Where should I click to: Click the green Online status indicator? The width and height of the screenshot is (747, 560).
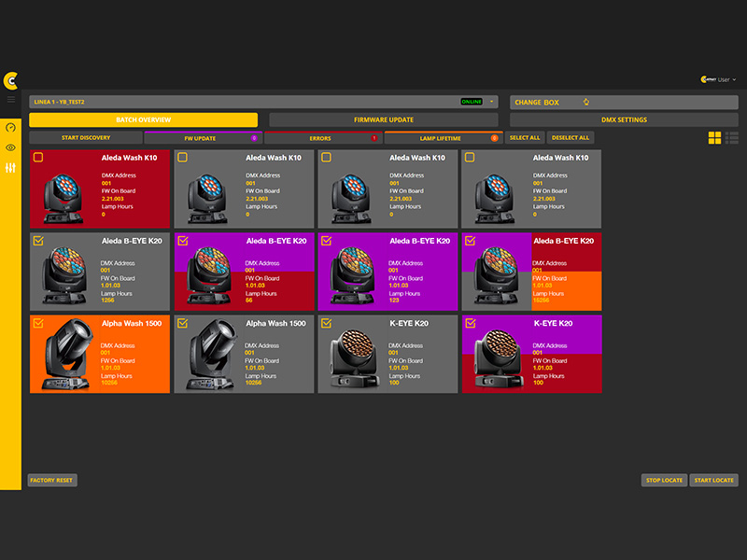click(x=472, y=102)
